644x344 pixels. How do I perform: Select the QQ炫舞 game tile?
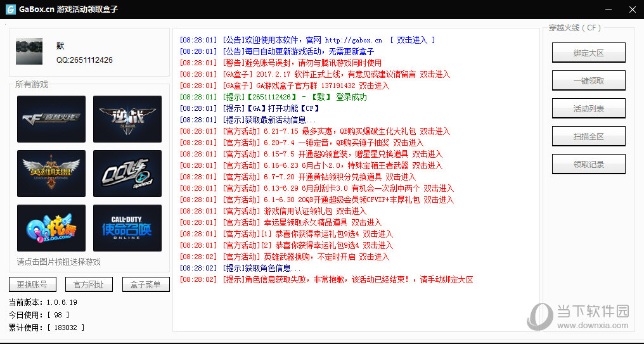pos(51,228)
